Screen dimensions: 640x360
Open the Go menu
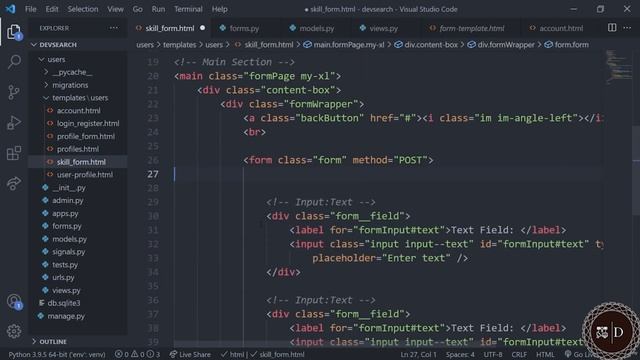(x=138, y=9)
